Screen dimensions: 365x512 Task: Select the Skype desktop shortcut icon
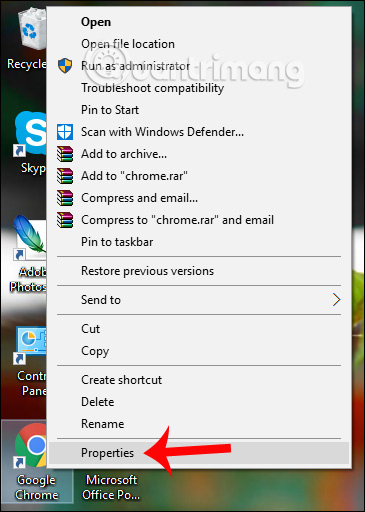[30, 134]
